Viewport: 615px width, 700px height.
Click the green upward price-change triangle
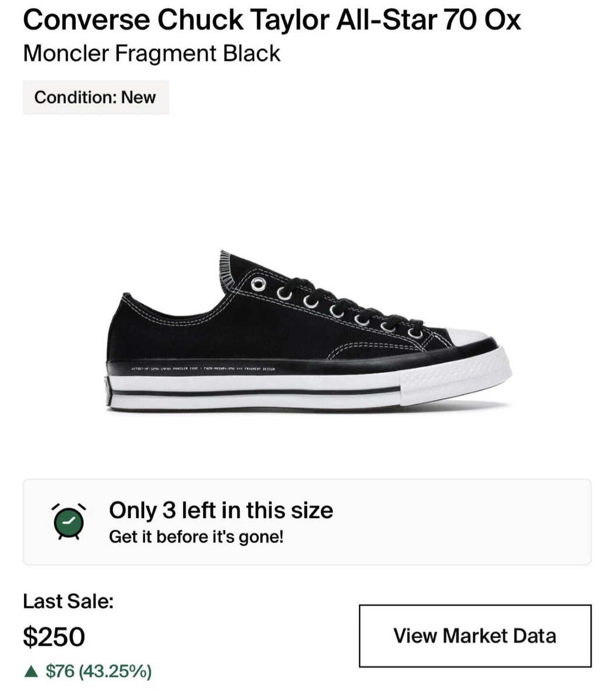click(30, 671)
